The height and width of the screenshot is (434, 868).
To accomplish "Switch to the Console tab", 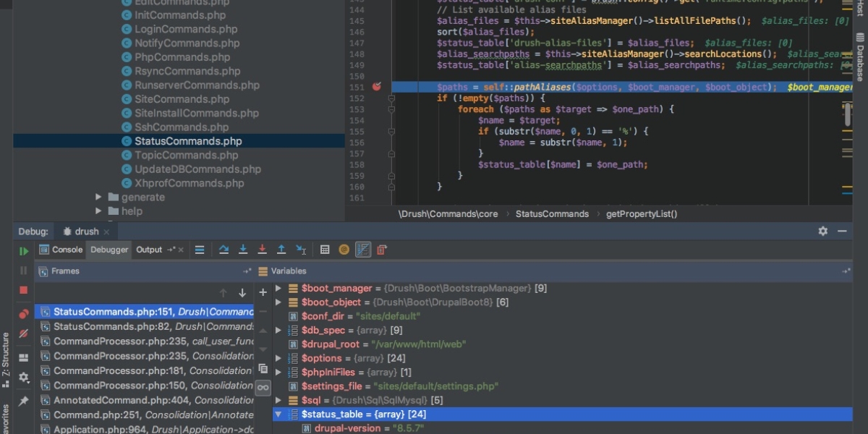I will click(x=66, y=249).
